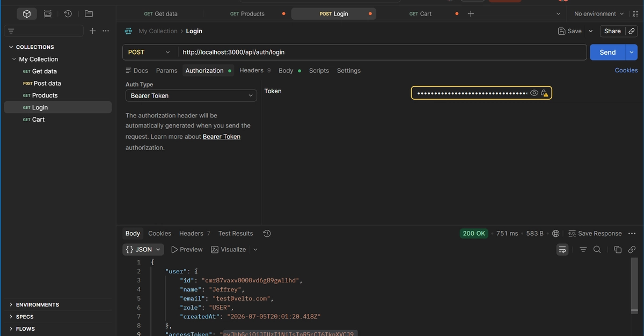Send the login request
The image size is (644, 336).
coord(608,53)
